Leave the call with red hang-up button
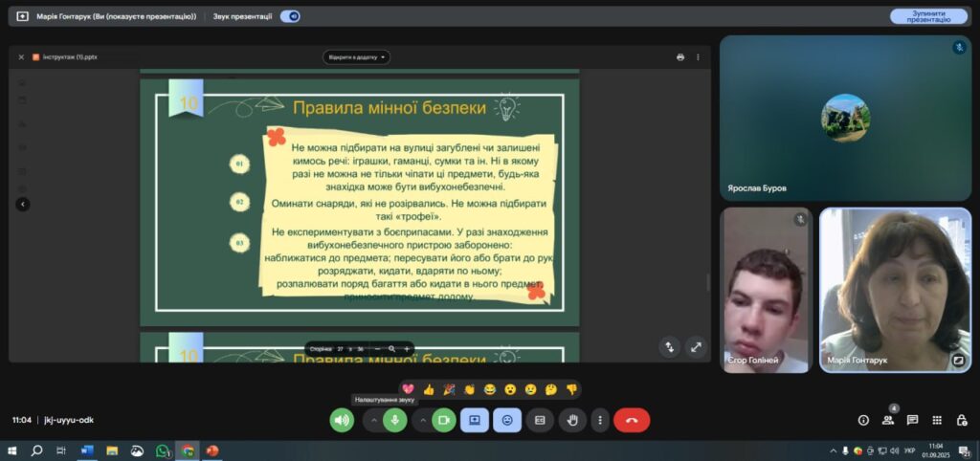Screen dimensions: 980x461 [632, 421]
